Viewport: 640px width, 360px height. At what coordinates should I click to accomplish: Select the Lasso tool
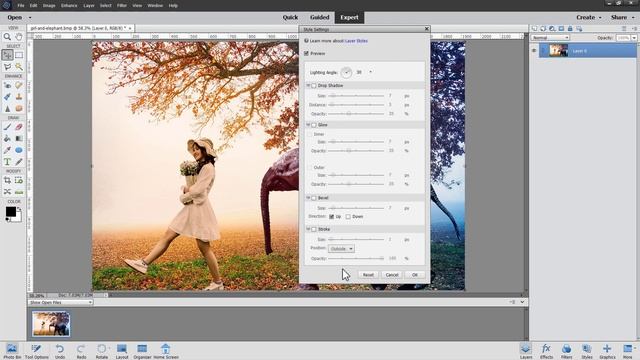(7, 67)
